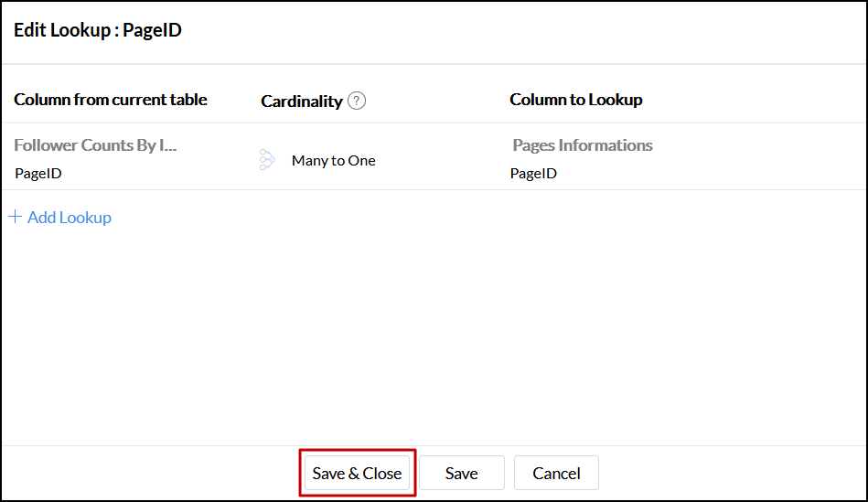
Task: Choose PageID under Column to Lookup
Action: tap(533, 173)
